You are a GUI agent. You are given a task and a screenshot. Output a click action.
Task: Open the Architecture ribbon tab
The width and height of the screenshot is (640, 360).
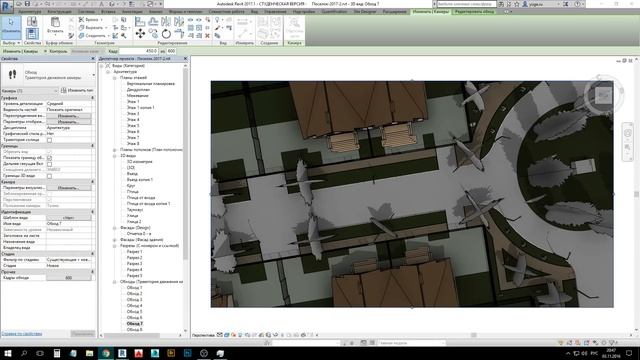tap(30, 12)
